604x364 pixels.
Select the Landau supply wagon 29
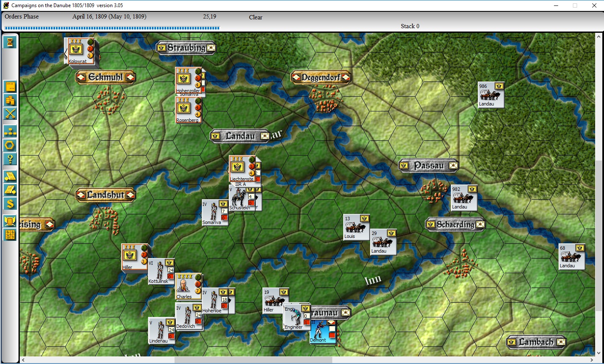coord(384,242)
